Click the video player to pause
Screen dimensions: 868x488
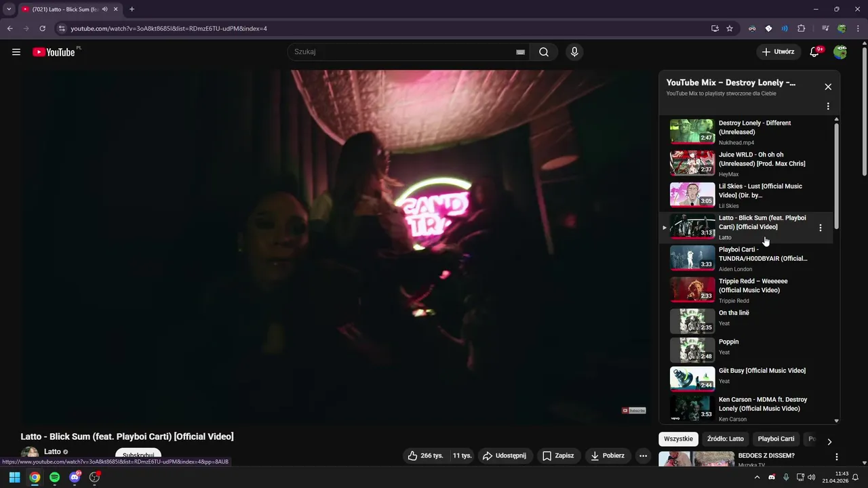click(x=336, y=247)
